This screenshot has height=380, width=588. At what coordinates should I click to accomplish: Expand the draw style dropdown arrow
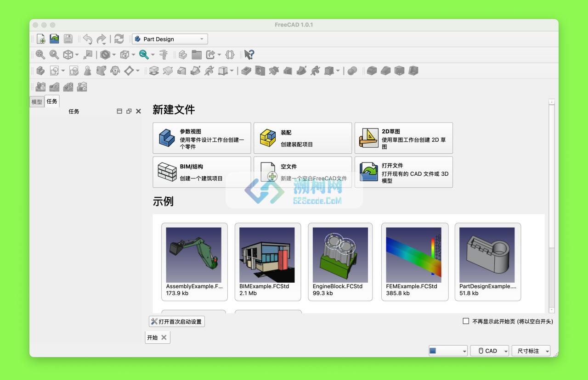click(114, 55)
